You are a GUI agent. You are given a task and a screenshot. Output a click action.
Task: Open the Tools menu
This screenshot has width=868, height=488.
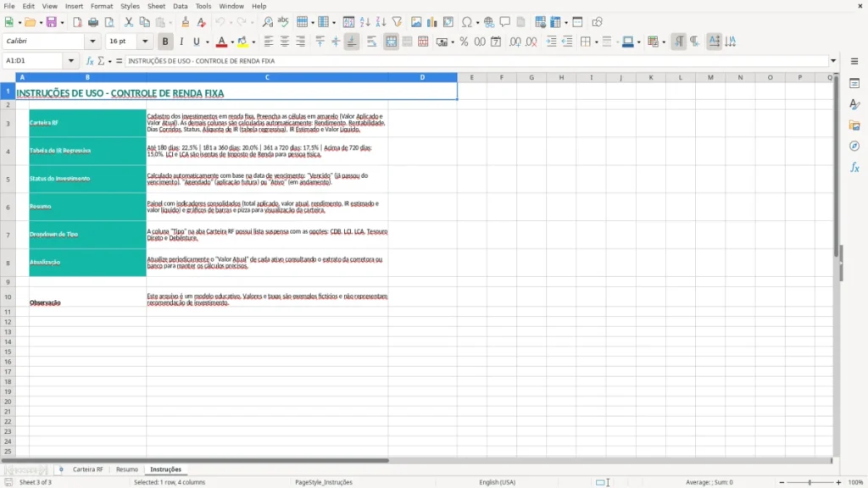(x=203, y=6)
